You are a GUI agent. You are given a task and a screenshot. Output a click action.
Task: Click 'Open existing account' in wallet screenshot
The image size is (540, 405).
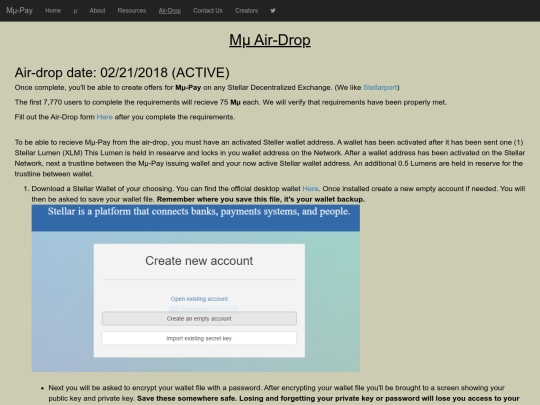tap(199, 299)
